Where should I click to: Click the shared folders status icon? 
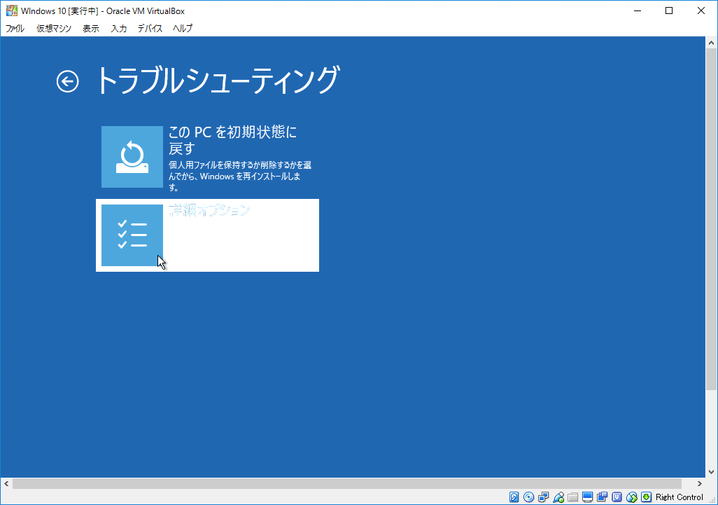point(573,497)
